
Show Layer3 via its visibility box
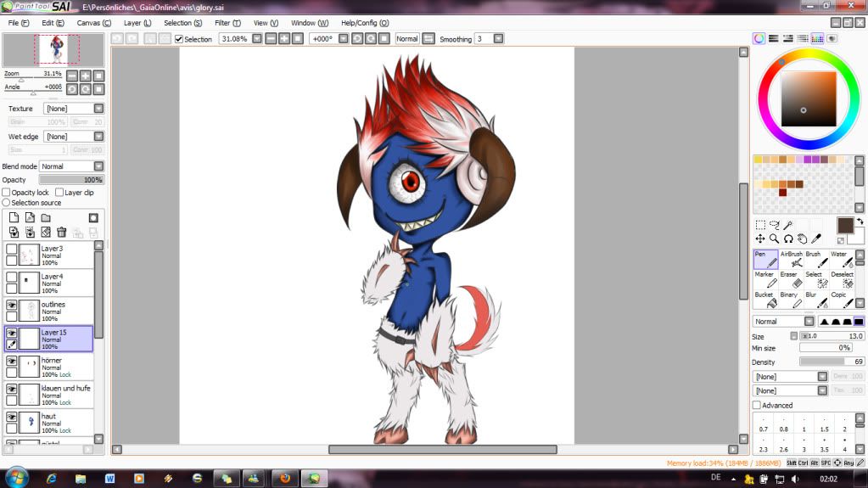(x=12, y=250)
